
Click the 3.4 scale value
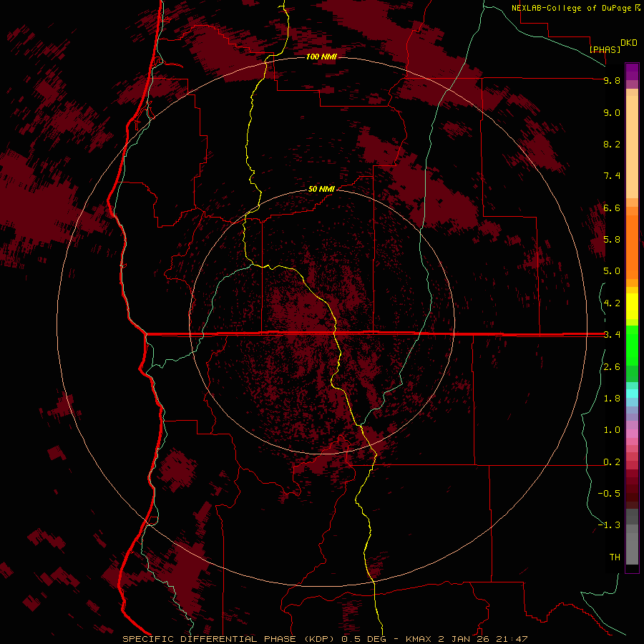pyautogui.click(x=612, y=335)
